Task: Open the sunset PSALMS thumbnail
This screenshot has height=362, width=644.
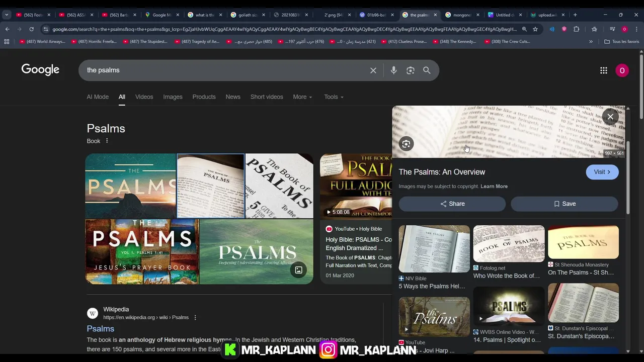Action: point(130,186)
